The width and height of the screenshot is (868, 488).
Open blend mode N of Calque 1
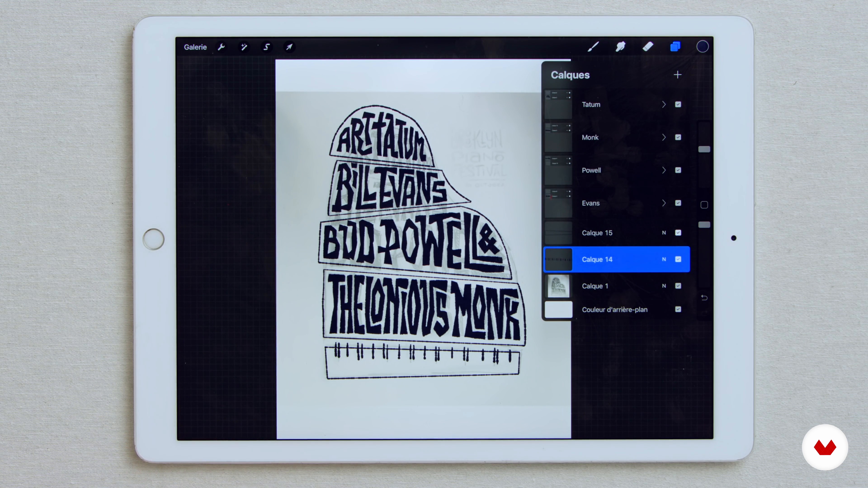[664, 286]
